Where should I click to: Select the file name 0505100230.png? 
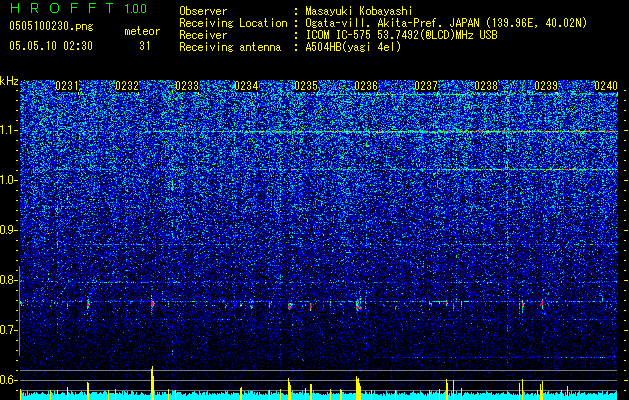(x=51, y=26)
